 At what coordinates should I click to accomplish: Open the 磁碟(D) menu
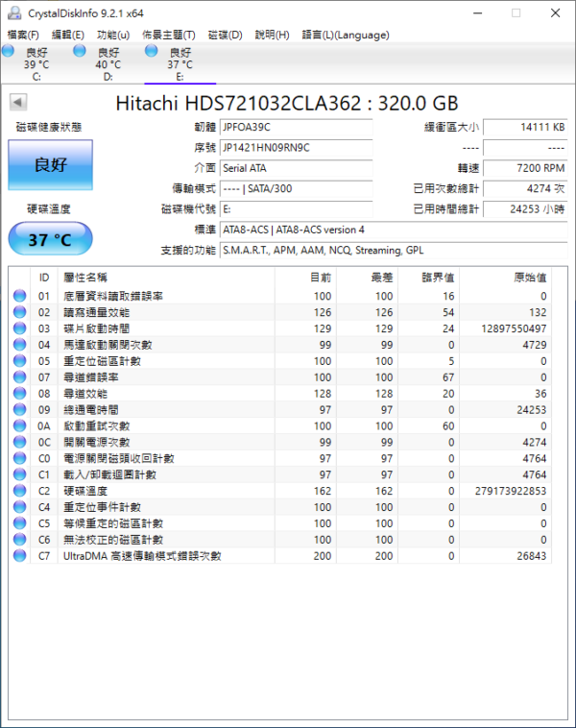[225, 35]
